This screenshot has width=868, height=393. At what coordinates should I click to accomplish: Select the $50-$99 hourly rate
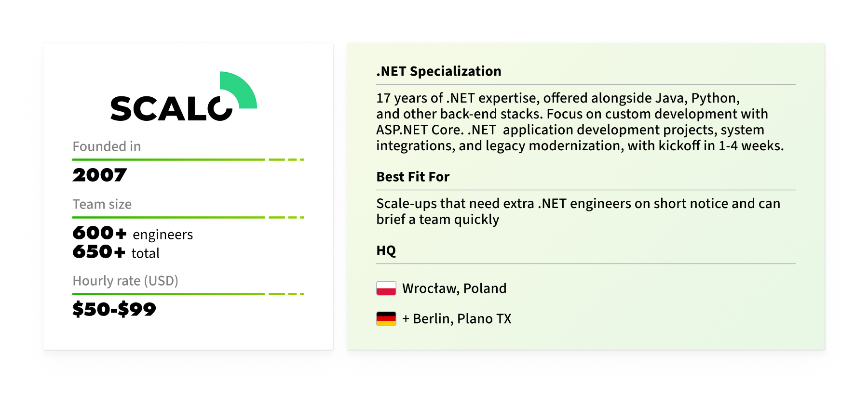coord(114,309)
